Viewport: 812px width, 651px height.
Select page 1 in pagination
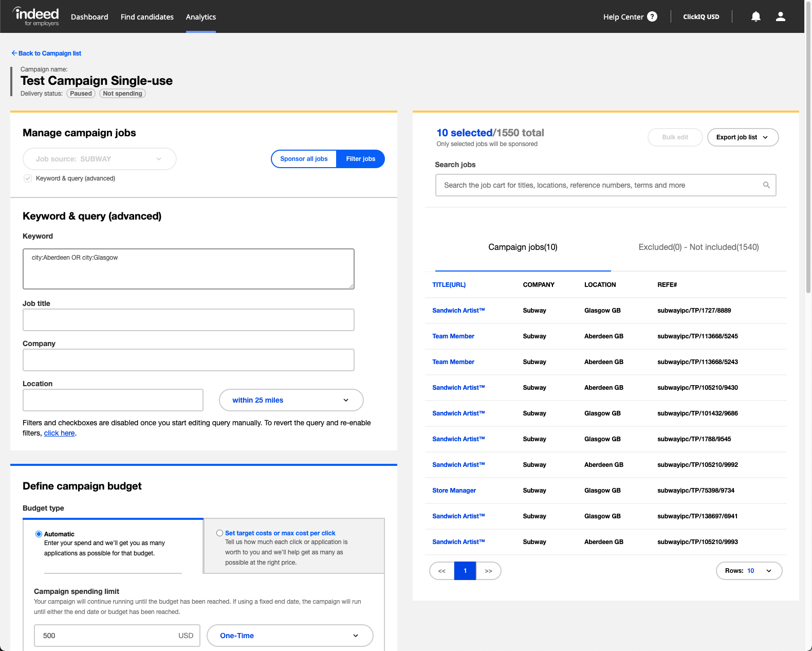point(466,571)
